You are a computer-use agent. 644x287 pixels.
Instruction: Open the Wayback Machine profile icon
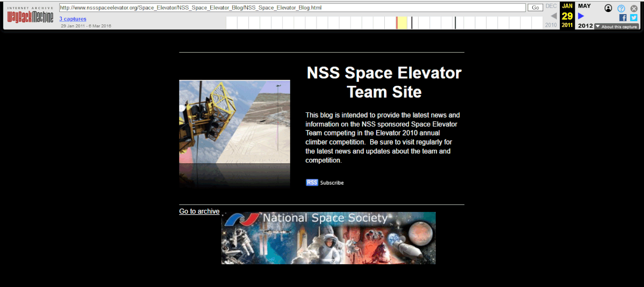point(608,8)
